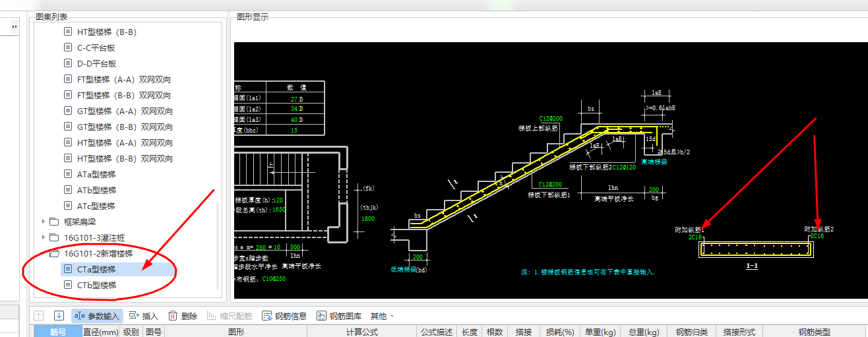Click 图号 column header
The image size is (868, 337).
coord(154,332)
